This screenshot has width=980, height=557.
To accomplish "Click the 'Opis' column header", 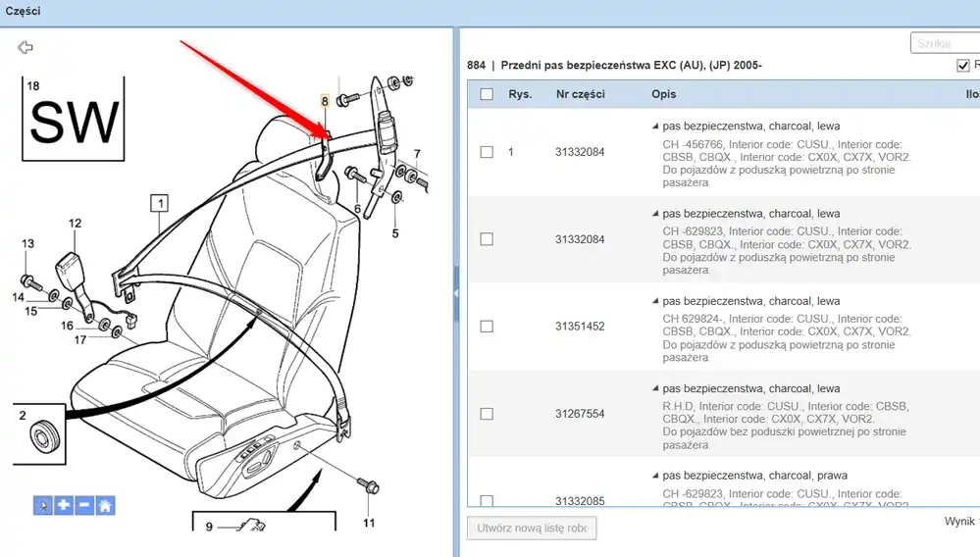I will 663,94.
